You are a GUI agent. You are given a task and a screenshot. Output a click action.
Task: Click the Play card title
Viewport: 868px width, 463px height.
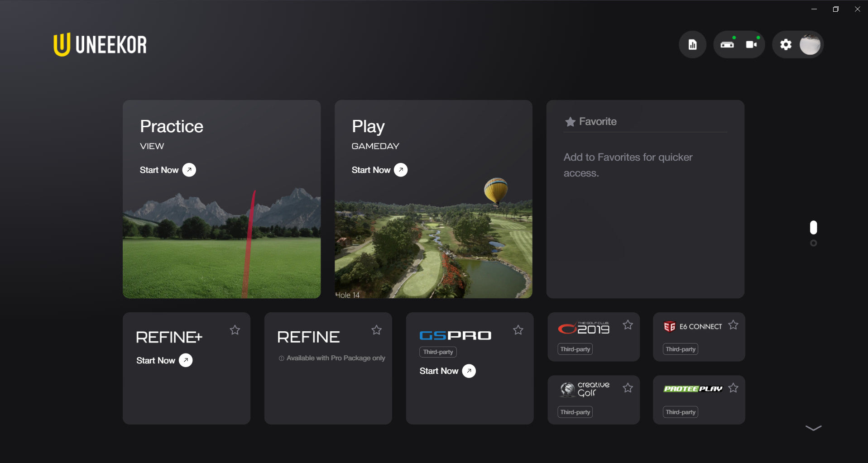[x=368, y=127]
